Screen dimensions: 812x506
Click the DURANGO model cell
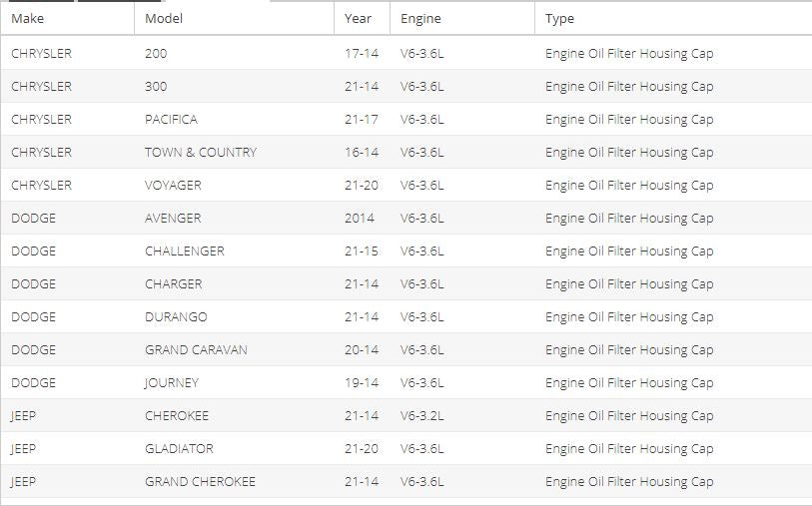pos(176,316)
